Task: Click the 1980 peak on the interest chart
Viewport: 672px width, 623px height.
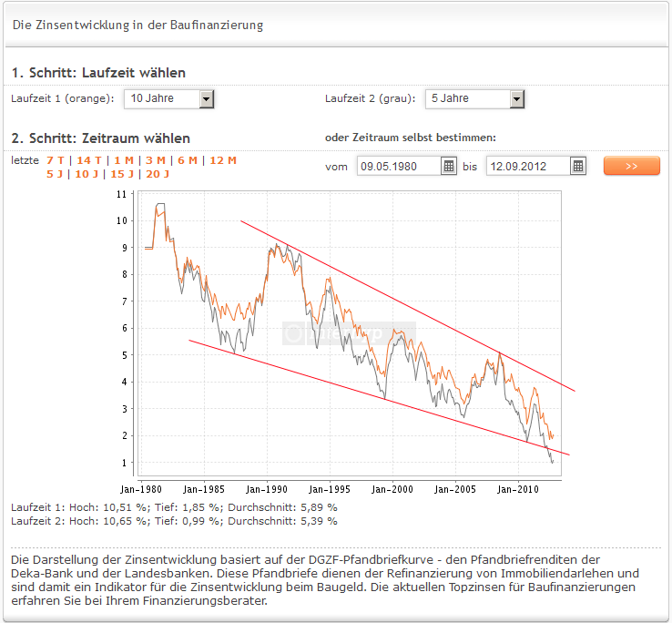Action: 161,205
